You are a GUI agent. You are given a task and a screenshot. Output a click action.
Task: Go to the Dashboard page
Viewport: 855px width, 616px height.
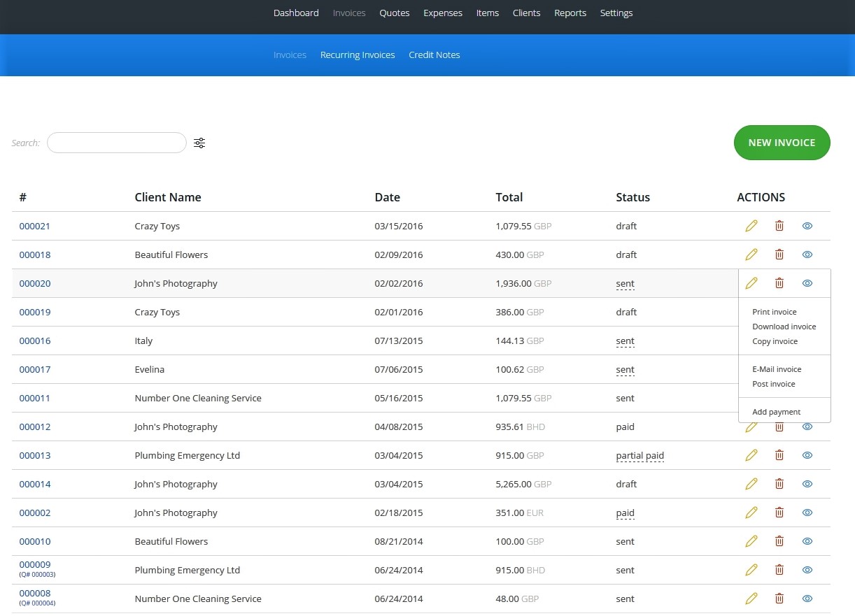point(296,13)
